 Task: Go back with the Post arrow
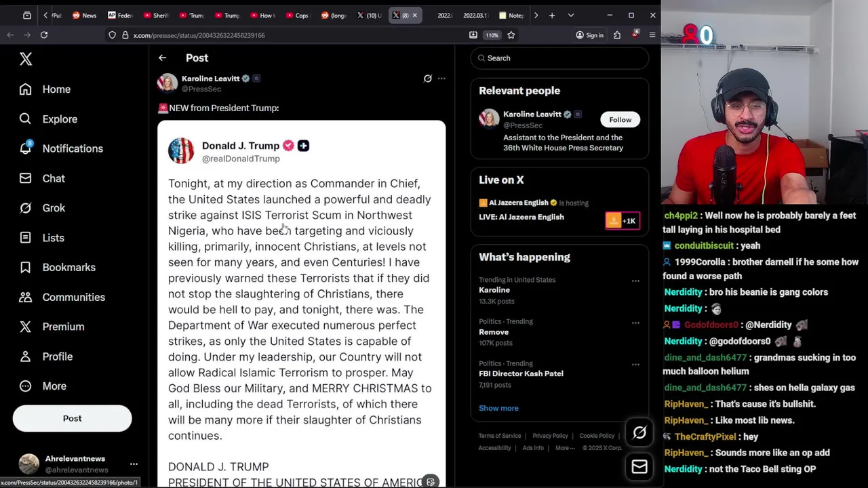(x=162, y=58)
